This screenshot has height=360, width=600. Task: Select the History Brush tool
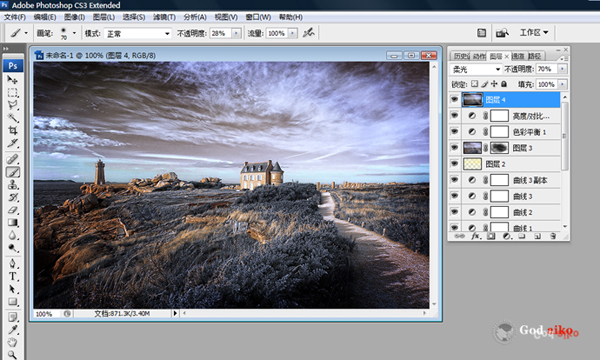coord(13,197)
